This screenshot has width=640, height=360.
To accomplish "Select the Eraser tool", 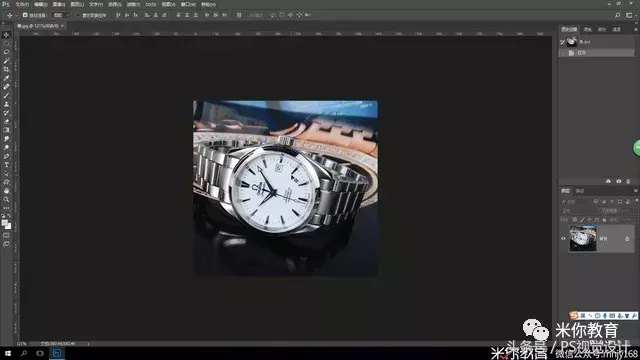I will [6, 122].
